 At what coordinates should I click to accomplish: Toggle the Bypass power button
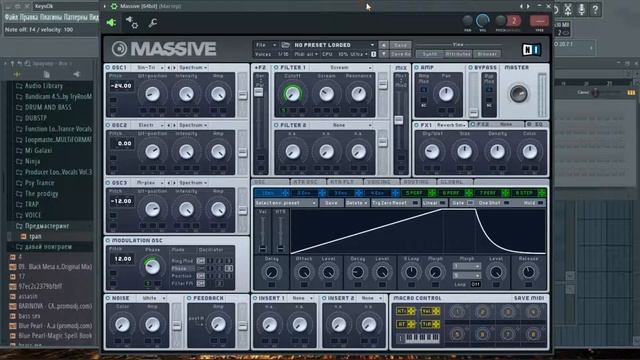(470, 67)
